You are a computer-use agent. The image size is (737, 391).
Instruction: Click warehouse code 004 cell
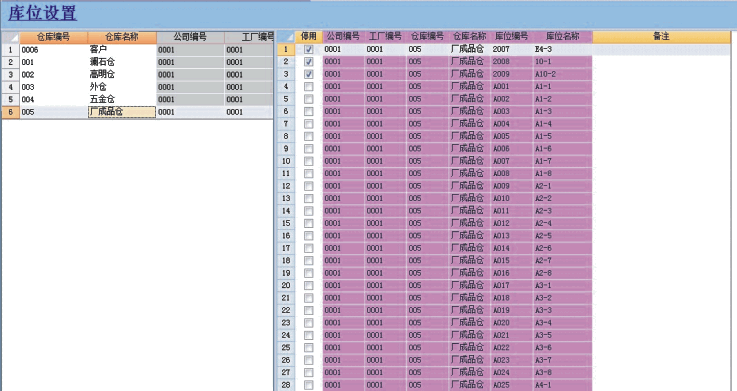click(54, 99)
